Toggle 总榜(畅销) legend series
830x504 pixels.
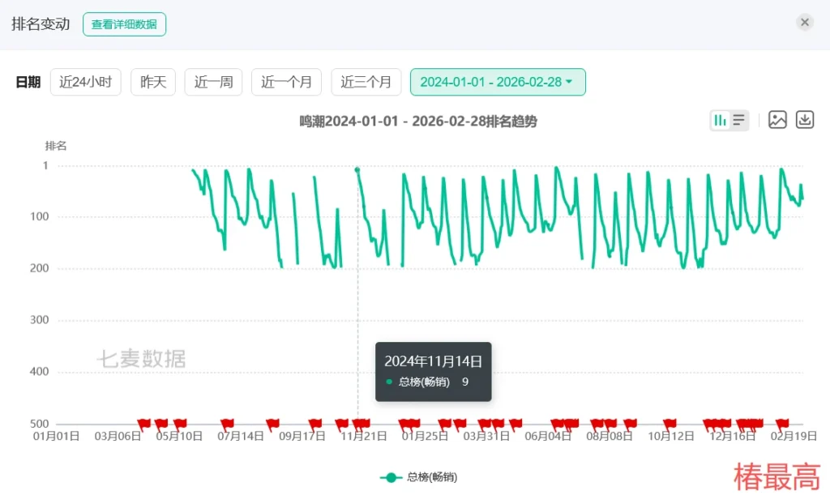(x=418, y=477)
